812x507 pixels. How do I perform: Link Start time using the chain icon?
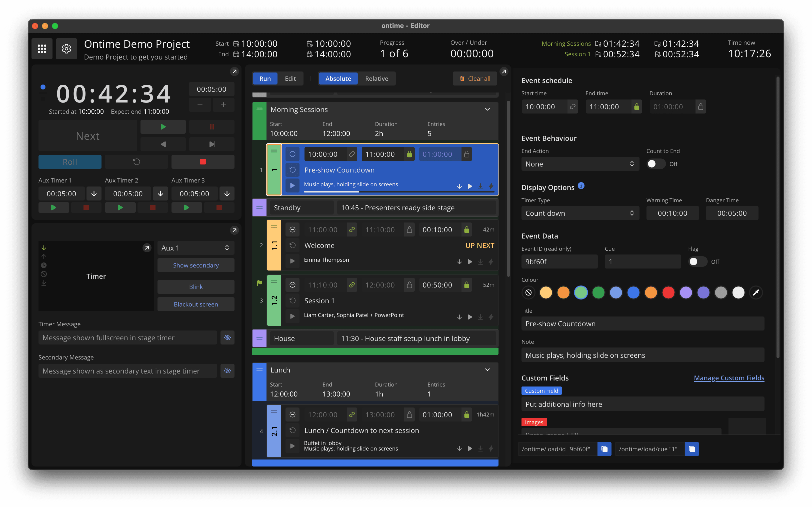(x=572, y=107)
